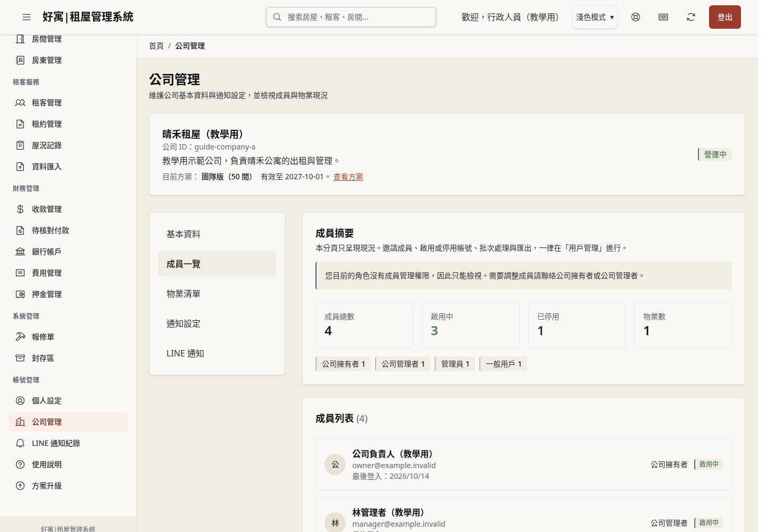Open 房間管理 in the sidebar
The height and width of the screenshot is (532, 766).
[68, 39]
